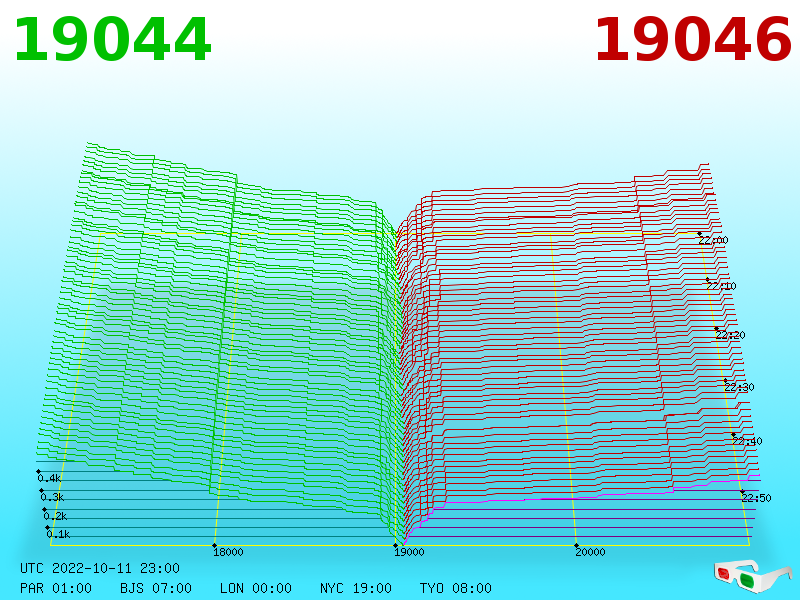Click the 22:50 time axis marker
This screenshot has height=600, width=800.
(757, 498)
